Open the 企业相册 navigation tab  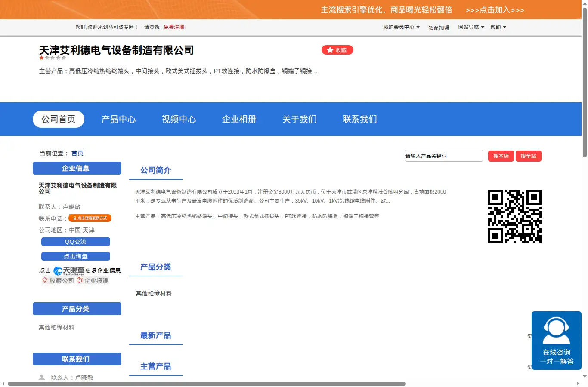(x=239, y=119)
